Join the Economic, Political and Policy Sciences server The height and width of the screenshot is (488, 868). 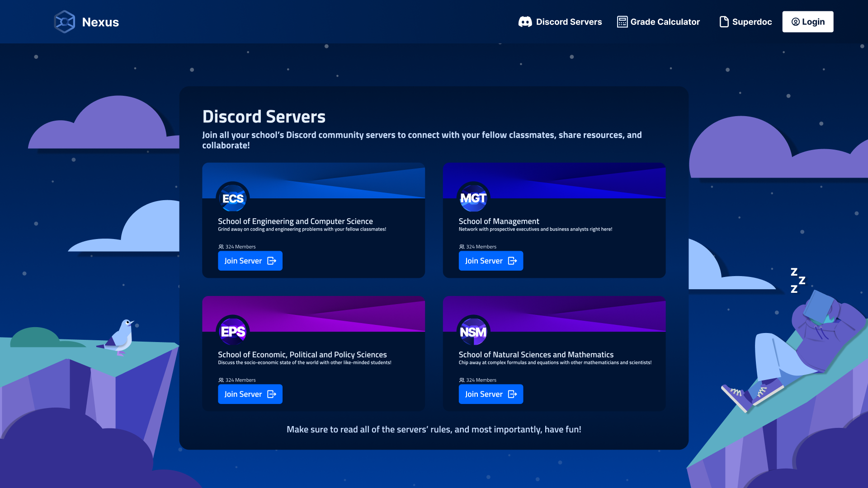250,394
